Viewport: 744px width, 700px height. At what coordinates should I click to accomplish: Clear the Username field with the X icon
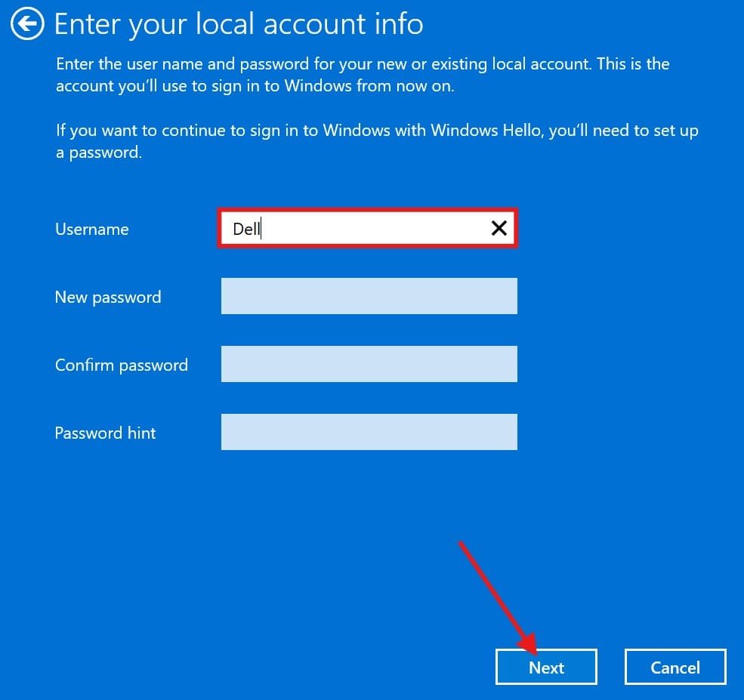[x=499, y=229]
